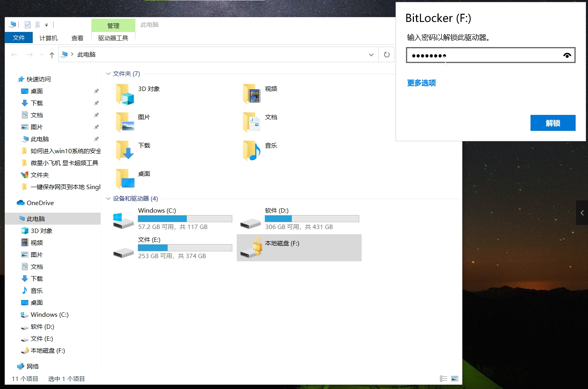Screen dimensions: 588x389
Task: Select 软件 (D:) in navigation tree
Action: point(38,326)
